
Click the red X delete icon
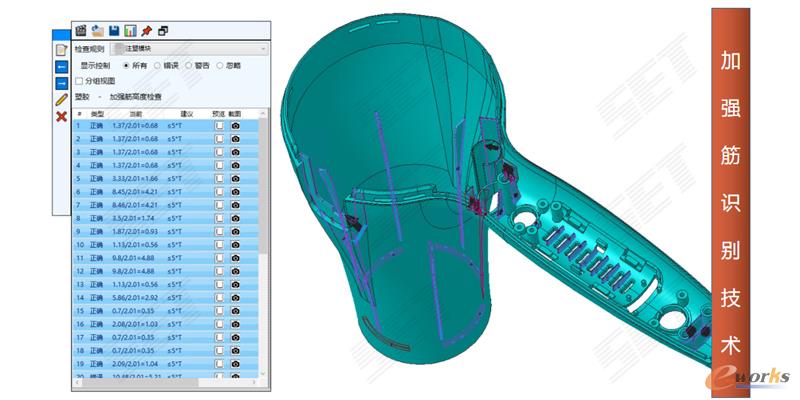(x=61, y=117)
